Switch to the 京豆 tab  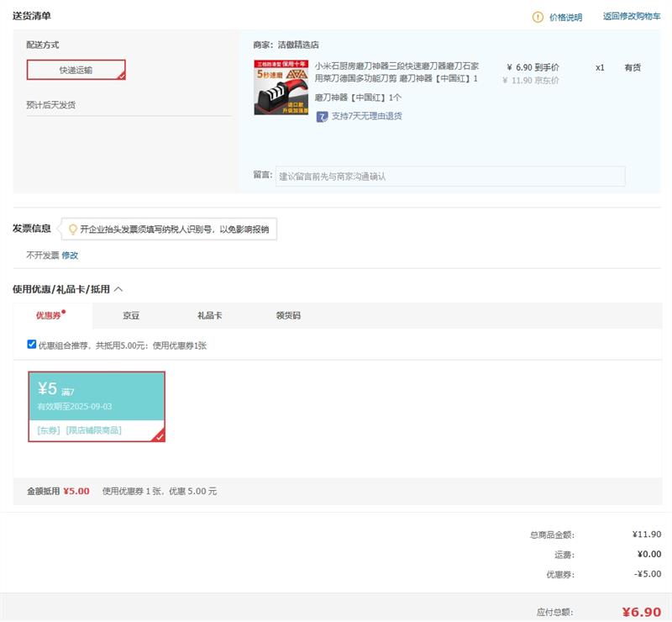pyautogui.click(x=131, y=316)
